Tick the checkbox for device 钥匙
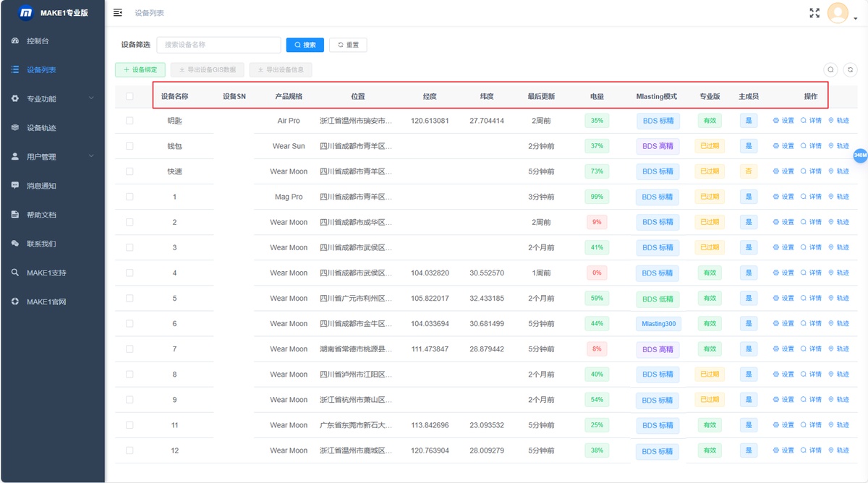Viewport: 868px width, 483px height. point(129,121)
